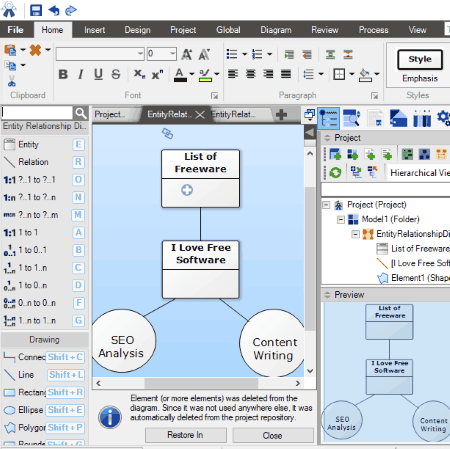Collapse the Project (Project) tree node
Viewport: 450px width, 449px height.
point(326,205)
